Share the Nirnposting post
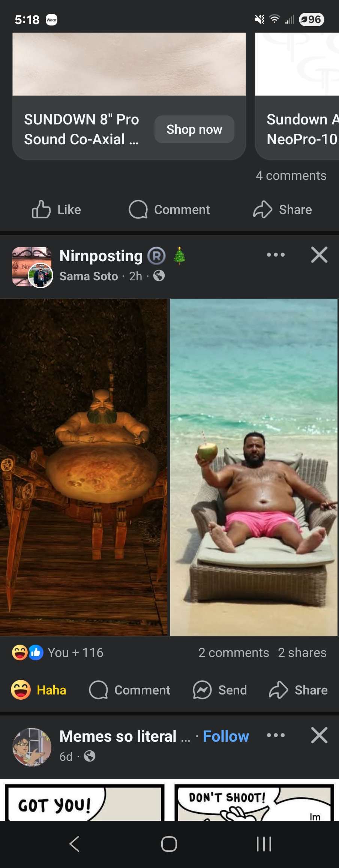The width and height of the screenshot is (339, 868). pos(298,690)
